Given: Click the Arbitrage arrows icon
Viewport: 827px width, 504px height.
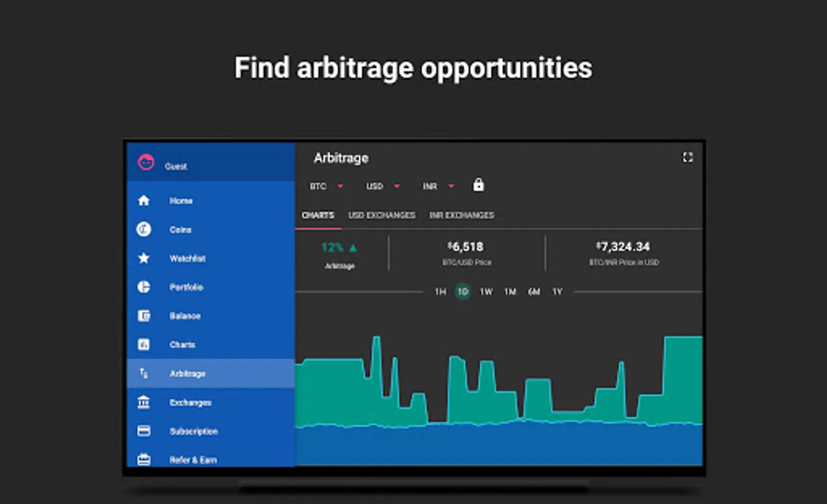Looking at the screenshot, I should pyautogui.click(x=144, y=373).
